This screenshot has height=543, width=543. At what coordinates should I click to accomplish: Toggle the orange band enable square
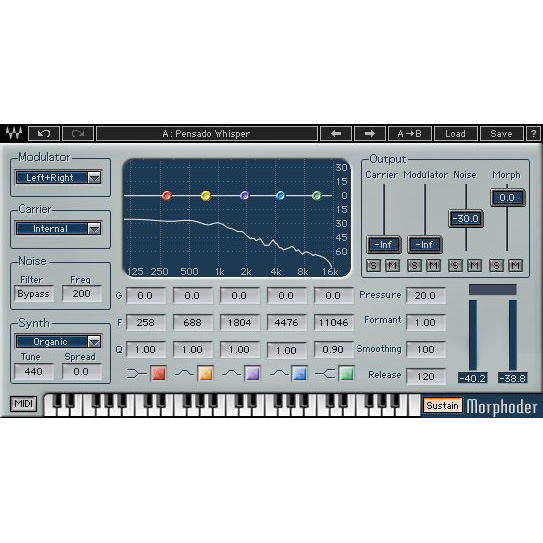[205, 373]
